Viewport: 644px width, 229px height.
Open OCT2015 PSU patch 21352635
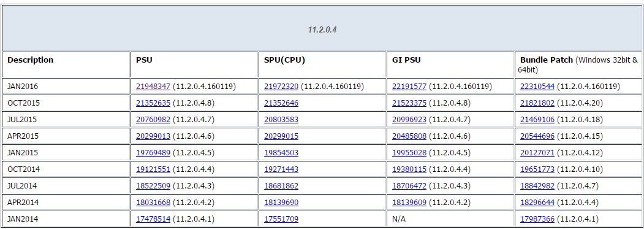click(x=153, y=103)
